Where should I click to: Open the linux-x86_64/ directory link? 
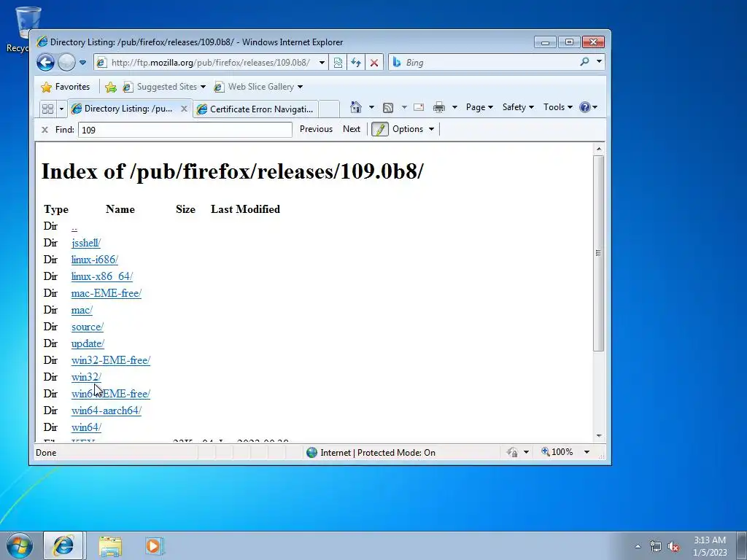pyautogui.click(x=102, y=276)
